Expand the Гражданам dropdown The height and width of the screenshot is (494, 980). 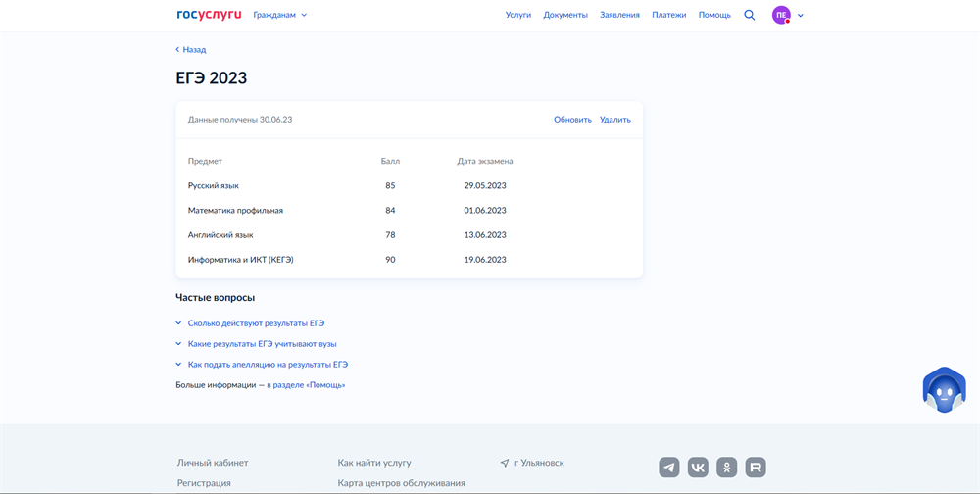click(280, 15)
